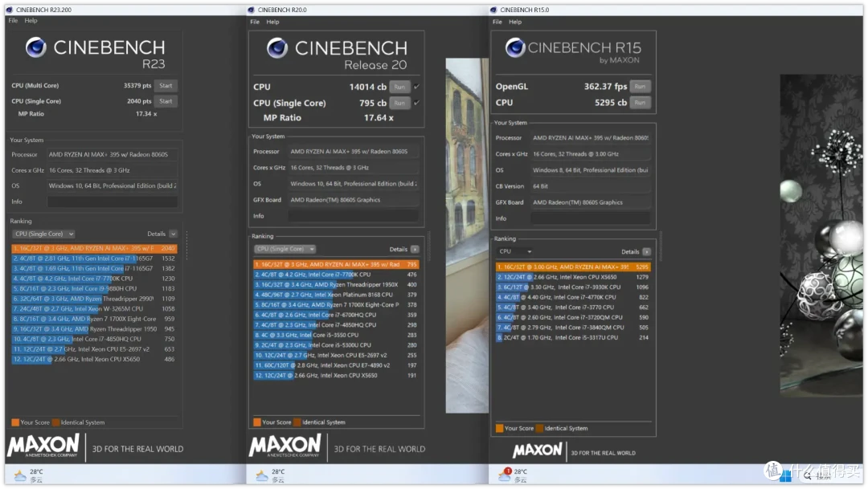868x489 pixels.
Task: Select the Threadripper 2990 row in R23 ranking
Action: pyautogui.click(x=94, y=299)
